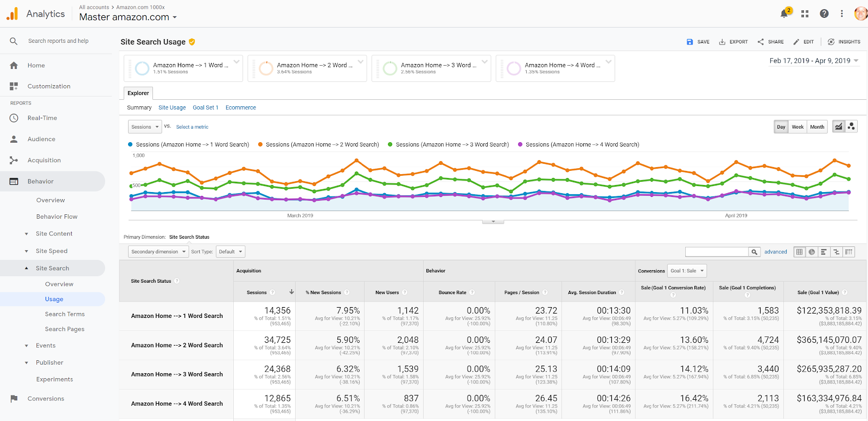Click the Google Analytics logo
Image resolution: width=868 pixels, height=421 pixels.
pyautogui.click(x=12, y=14)
